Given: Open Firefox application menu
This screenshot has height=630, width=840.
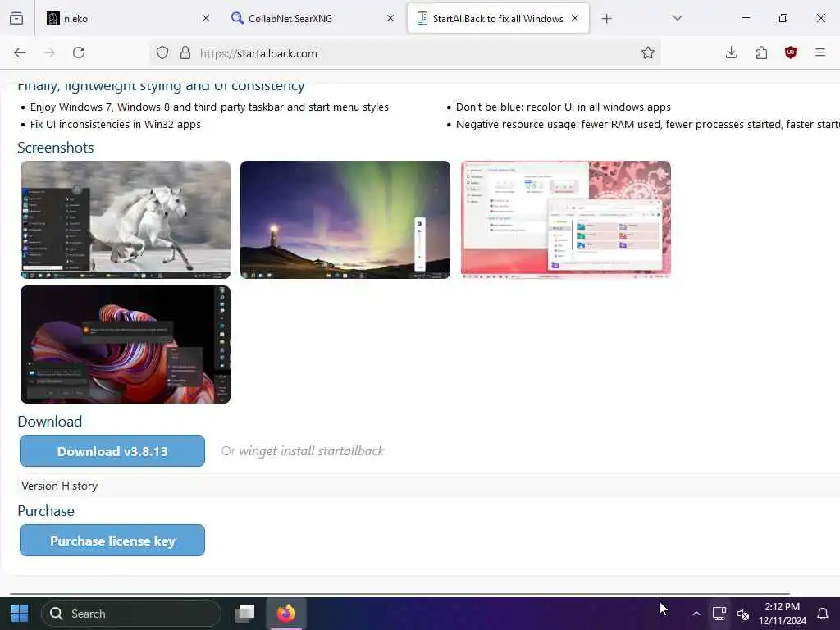Looking at the screenshot, I should tap(820, 52).
